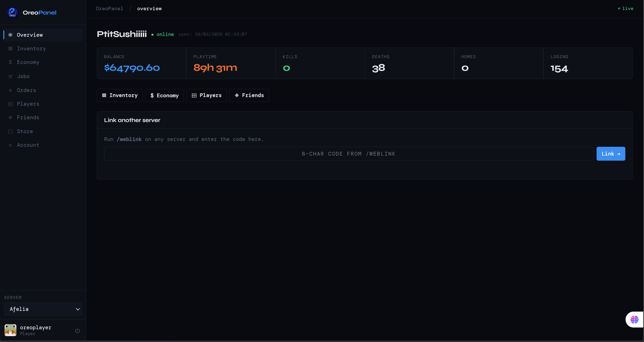Click the Inventory sidebar icon
This screenshot has height=342, width=644.
(10, 48)
